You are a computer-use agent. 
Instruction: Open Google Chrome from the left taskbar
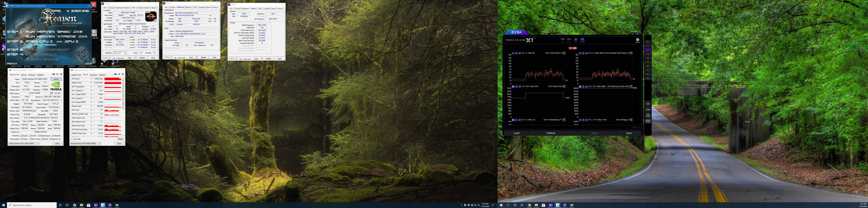pyautogui.click(x=75, y=205)
